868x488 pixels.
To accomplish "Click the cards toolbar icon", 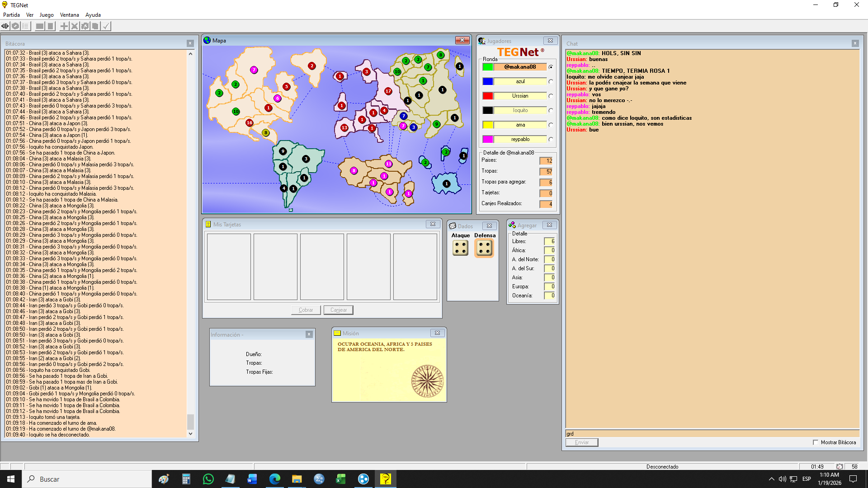I will click(x=95, y=26).
